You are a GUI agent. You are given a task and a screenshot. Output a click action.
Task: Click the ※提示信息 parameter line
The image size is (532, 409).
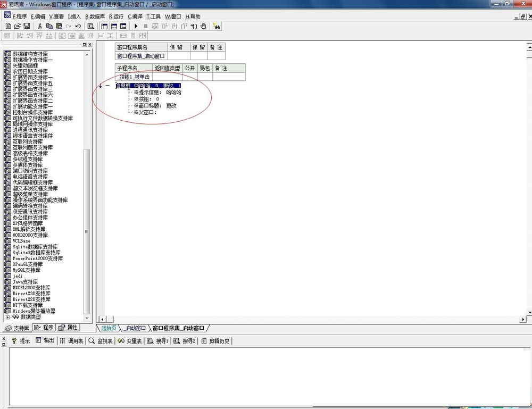tap(157, 92)
